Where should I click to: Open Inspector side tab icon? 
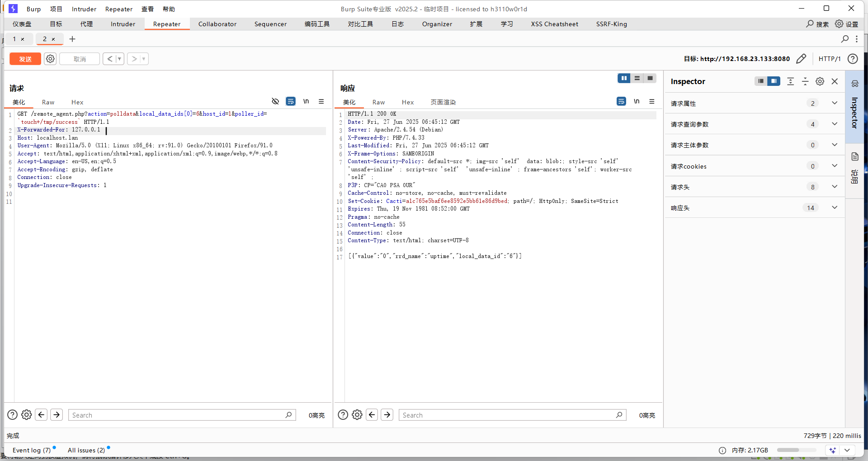[x=854, y=84]
